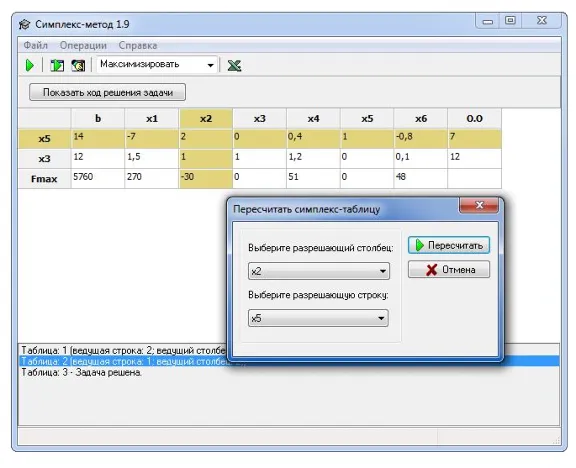Screen dimensions: 576x468
Task: Close the Пересчитать симплекс-таблицу dialog
Action: (479, 205)
